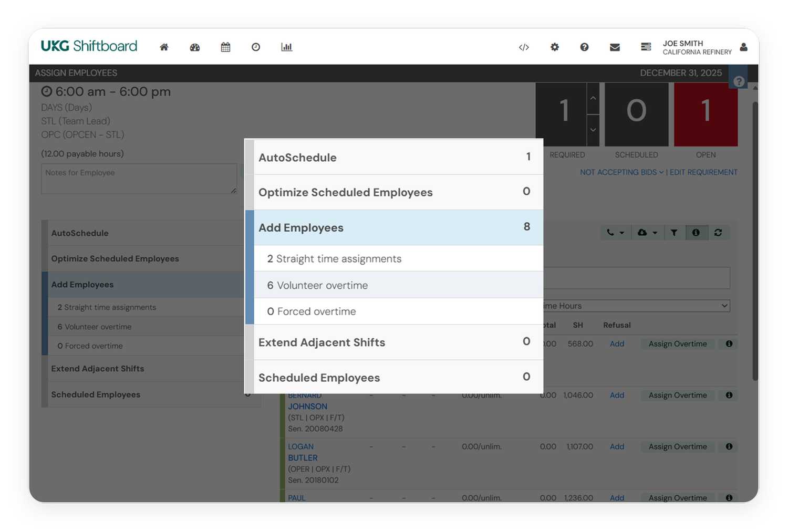This screenshot has width=788, height=532.
Task: Show info for Bernard Johnson's row
Action: pos(729,395)
